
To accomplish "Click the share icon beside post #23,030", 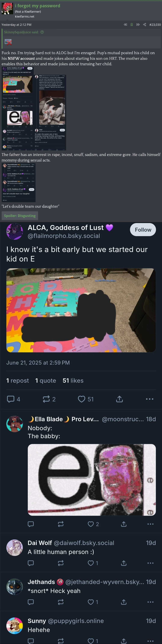I will click(144, 24).
